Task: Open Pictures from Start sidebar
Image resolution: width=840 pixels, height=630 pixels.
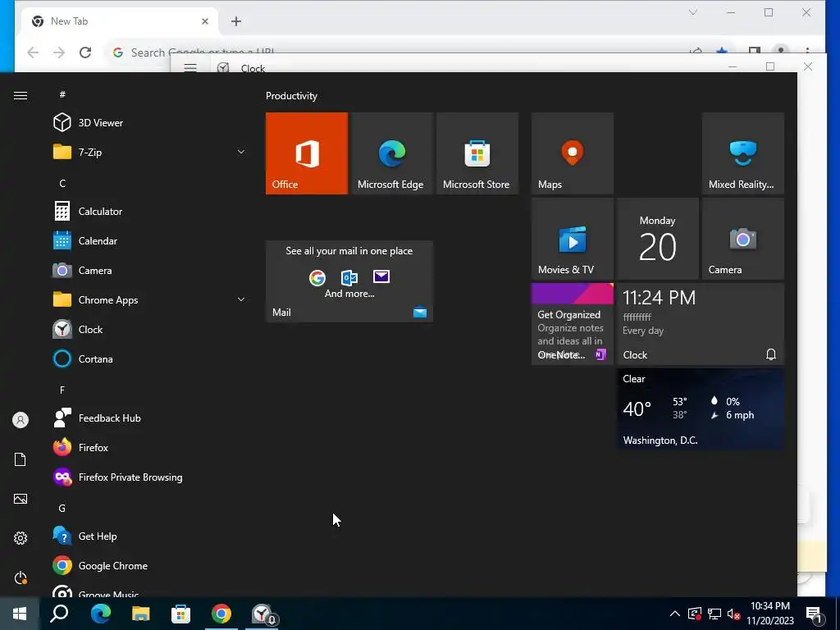Action: 21,499
